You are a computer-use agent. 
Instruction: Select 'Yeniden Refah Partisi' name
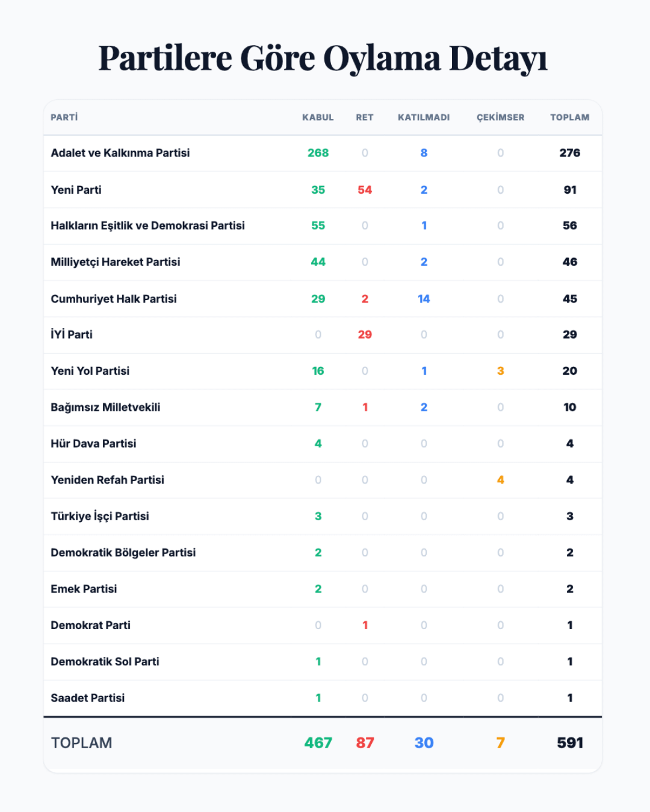pos(107,480)
